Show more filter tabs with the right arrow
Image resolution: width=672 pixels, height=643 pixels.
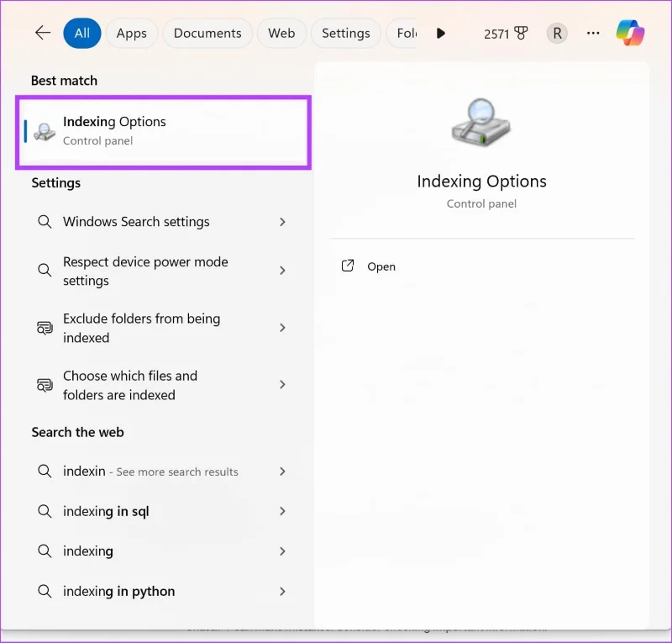(x=440, y=33)
